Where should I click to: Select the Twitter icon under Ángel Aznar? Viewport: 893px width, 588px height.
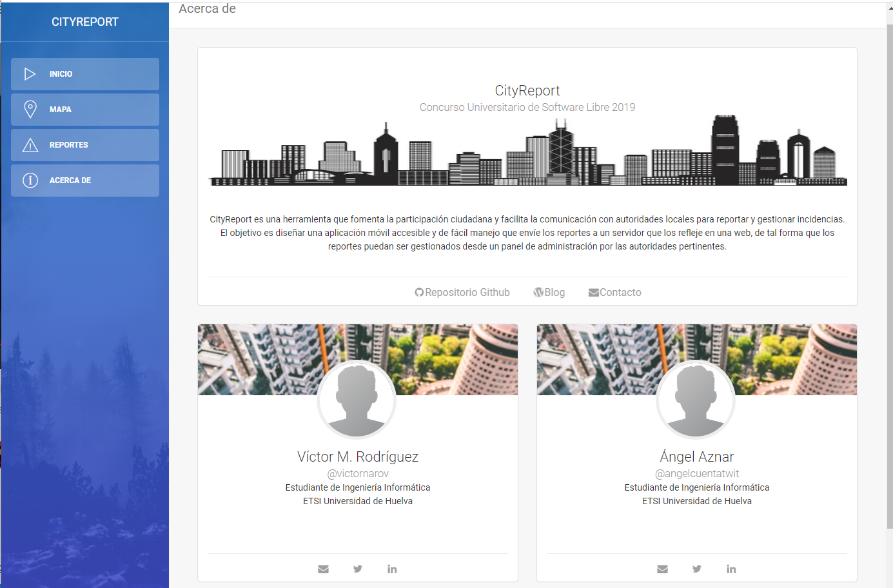pyautogui.click(x=696, y=569)
